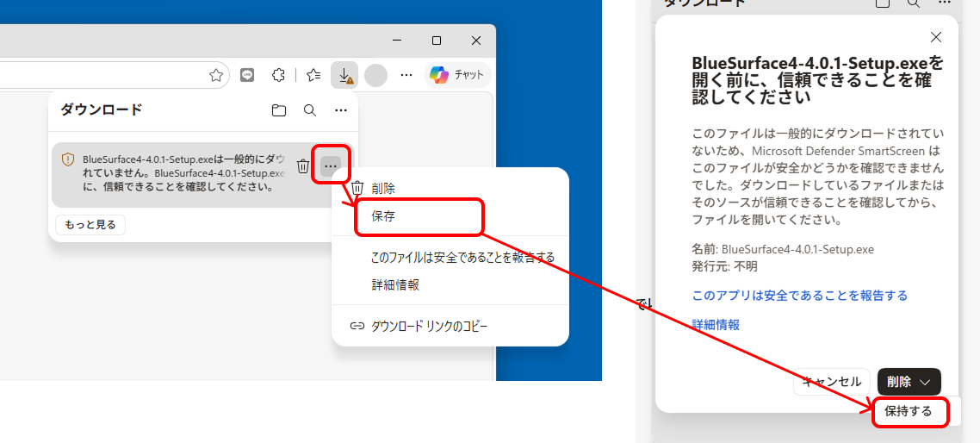
Task: Expand the 削除 dropdown button in dialog
Action: [909, 382]
